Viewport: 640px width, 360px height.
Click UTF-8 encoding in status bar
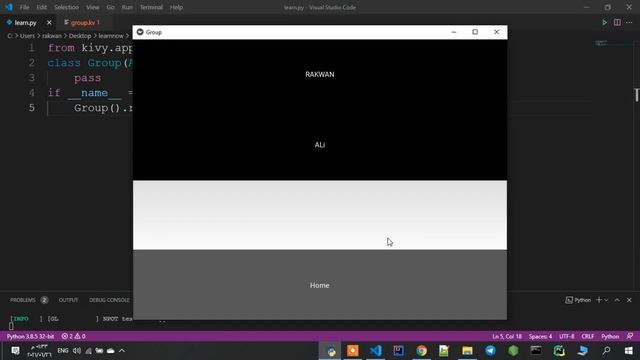567,336
